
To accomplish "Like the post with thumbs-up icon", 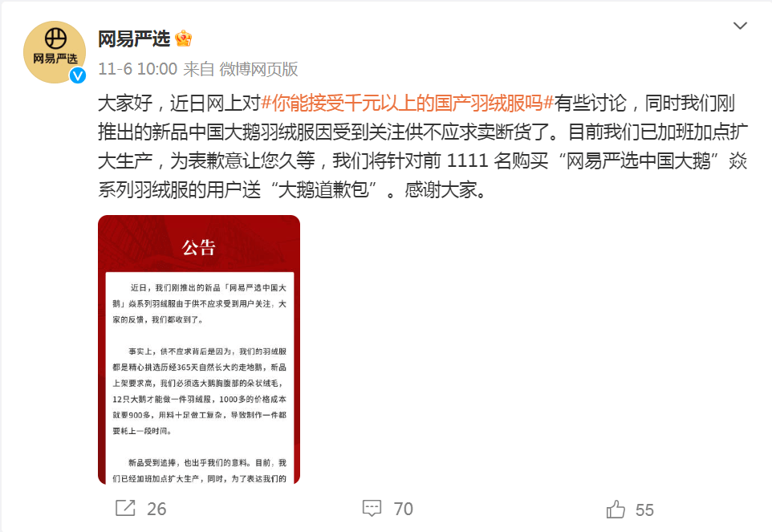I will coord(616,509).
